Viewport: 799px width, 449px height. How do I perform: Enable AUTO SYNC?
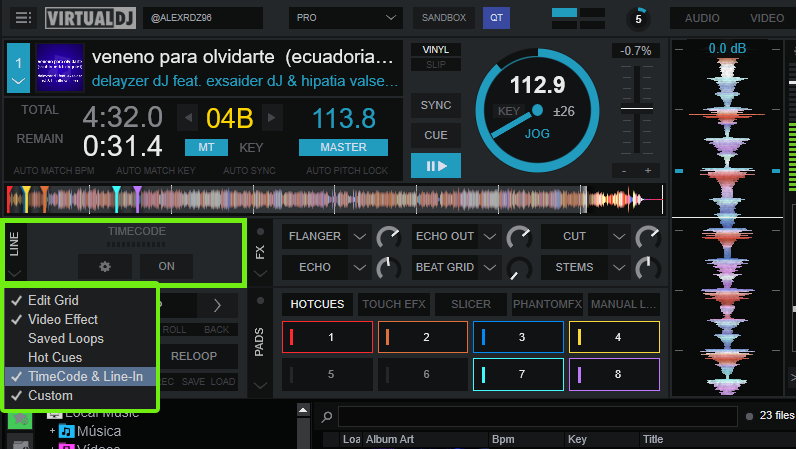tap(249, 171)
